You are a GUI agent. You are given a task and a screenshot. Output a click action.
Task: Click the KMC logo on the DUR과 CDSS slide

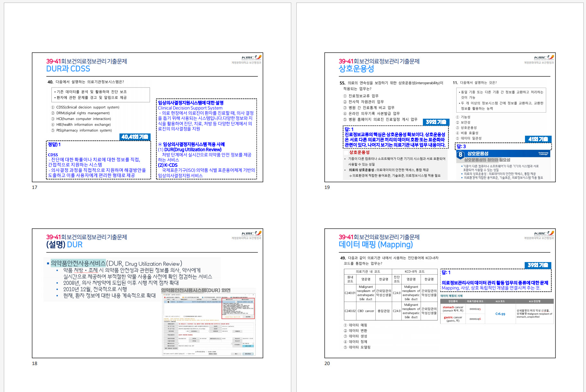(x=251, y=57)
